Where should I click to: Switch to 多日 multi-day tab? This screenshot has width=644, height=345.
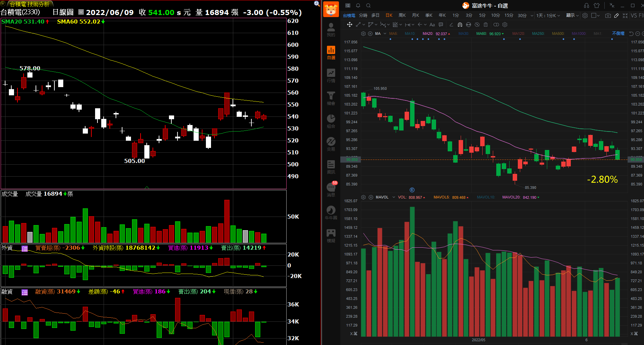click(x=376, y=15)
